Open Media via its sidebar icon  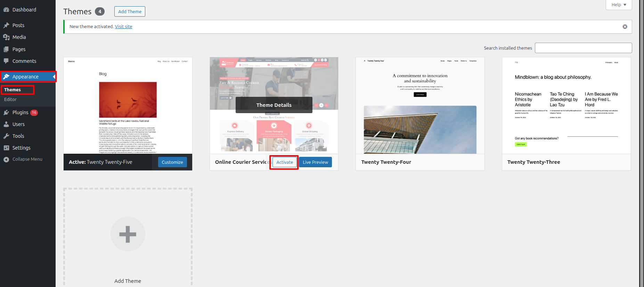click(x=6, y=37)
